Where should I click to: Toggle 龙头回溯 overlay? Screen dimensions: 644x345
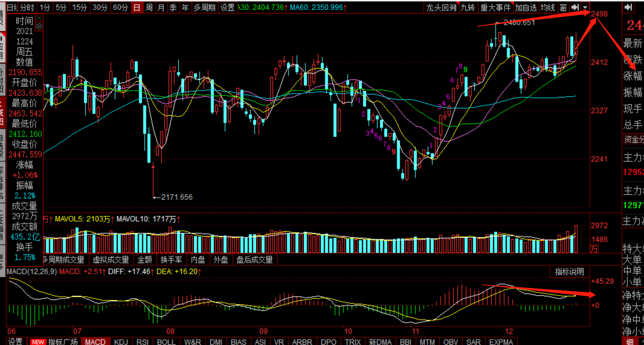(x=441, y=7)
